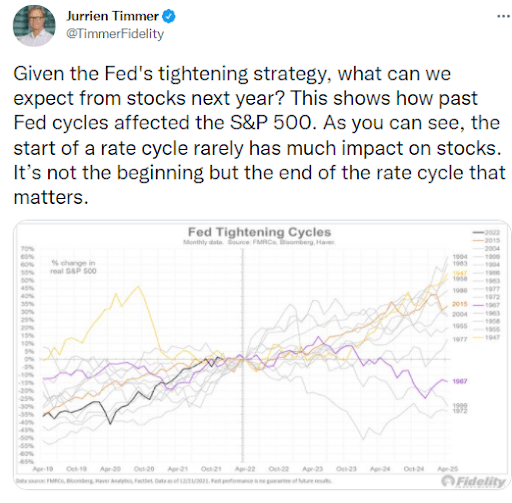
Task: Click the 2022 legend entry
Action: click(486, 233)
